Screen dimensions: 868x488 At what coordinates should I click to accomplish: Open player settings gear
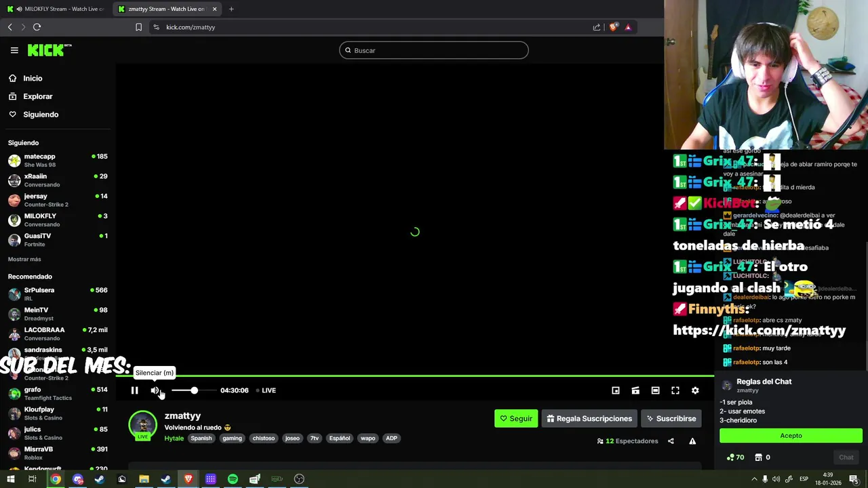pos(695,390)
